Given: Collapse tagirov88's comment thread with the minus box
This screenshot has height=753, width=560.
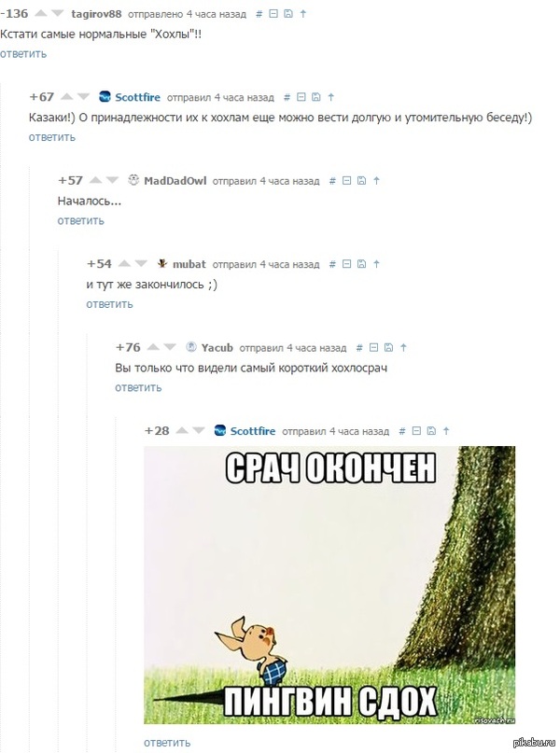Looking at the screenshot, I should point(273,14).
